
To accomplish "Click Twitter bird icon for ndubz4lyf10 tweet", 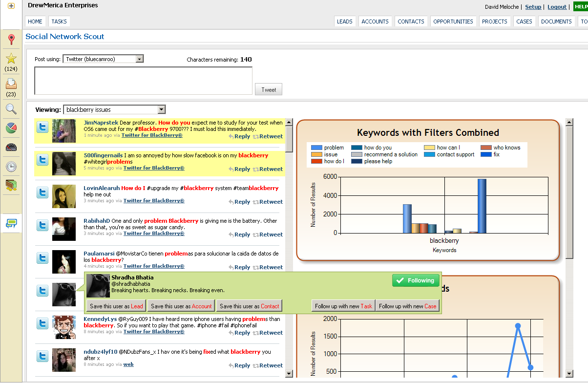I will click(42, 356).
